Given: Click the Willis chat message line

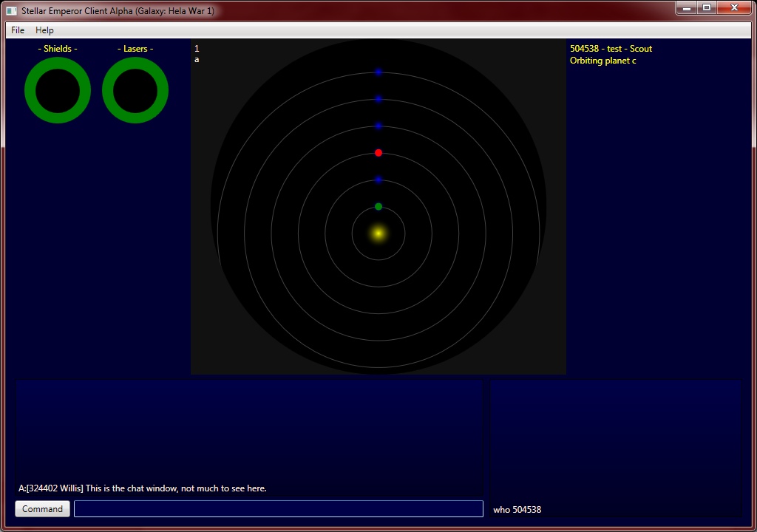Looking at the screenshot, I should click(x=143, y=488).
